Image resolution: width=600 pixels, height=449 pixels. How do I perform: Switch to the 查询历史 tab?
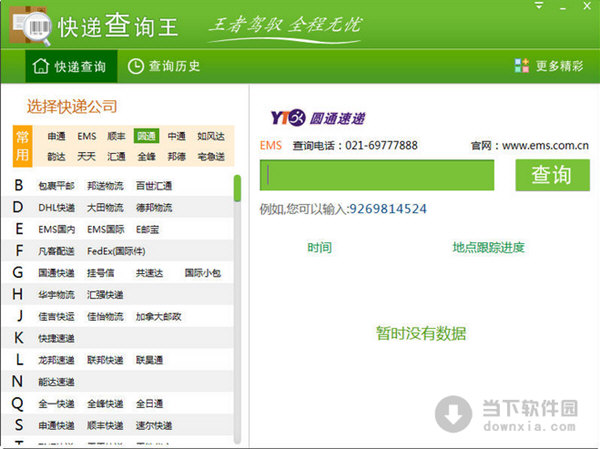(164, 66)
